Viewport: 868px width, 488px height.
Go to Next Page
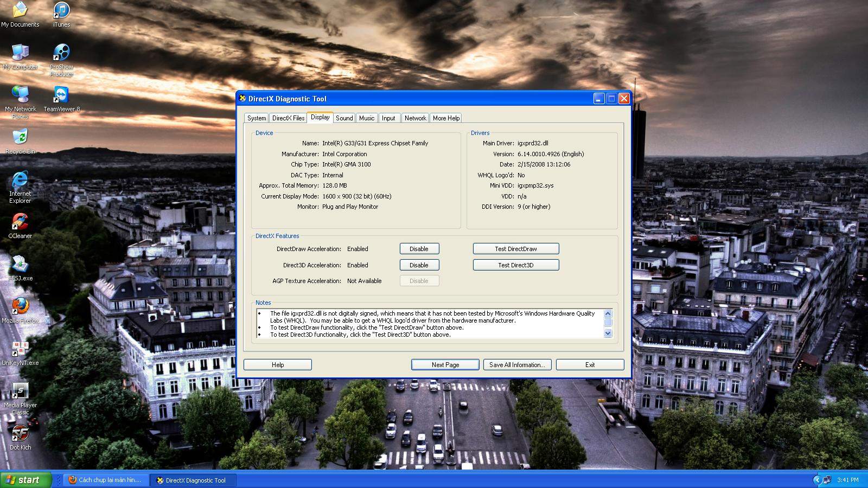pos(445,365)
